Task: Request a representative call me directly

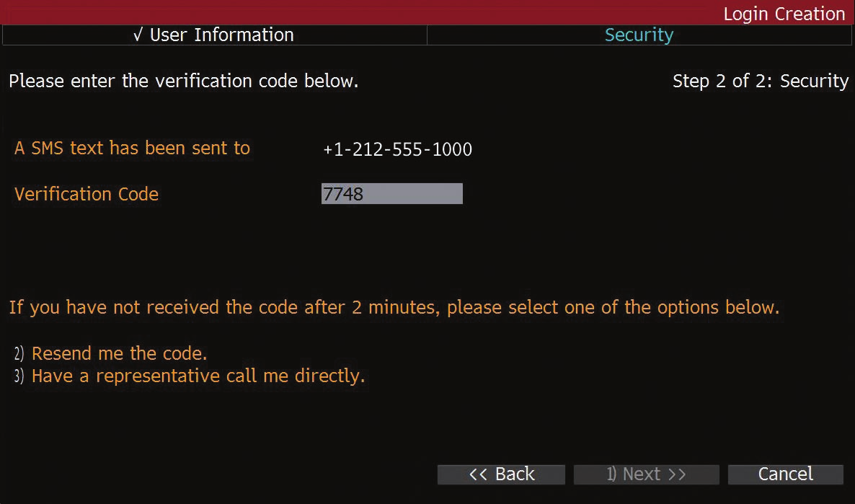Action: coord(198,376)
